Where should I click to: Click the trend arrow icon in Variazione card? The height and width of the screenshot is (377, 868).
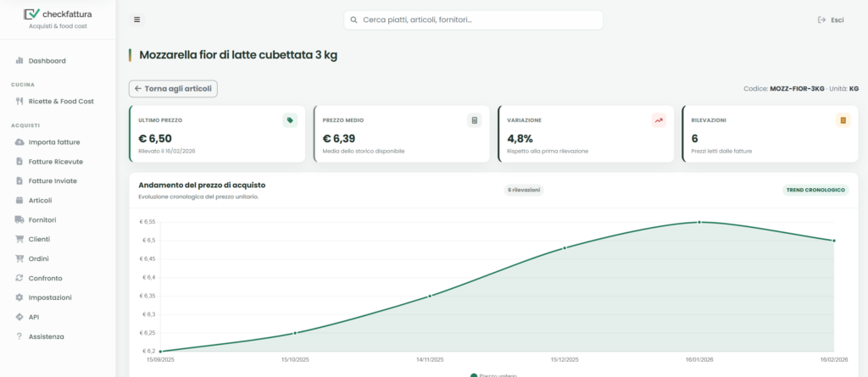coord(659,120)
